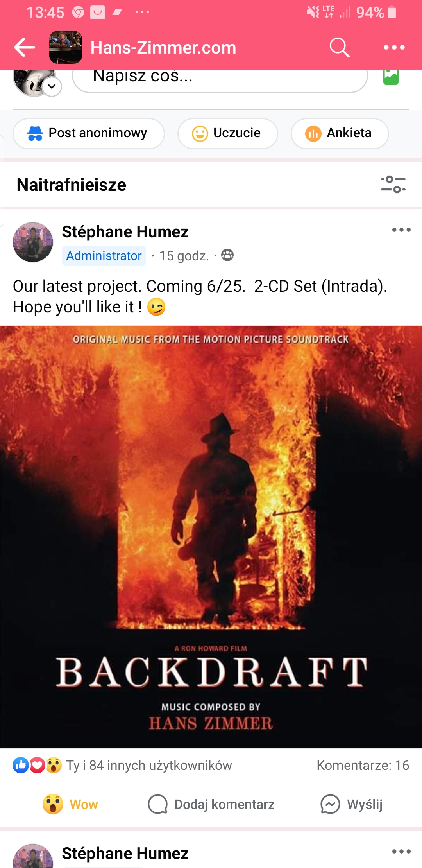Tap Dodaj komentarz to comment
Screen dimensions: 422x868
pos(211,804)
